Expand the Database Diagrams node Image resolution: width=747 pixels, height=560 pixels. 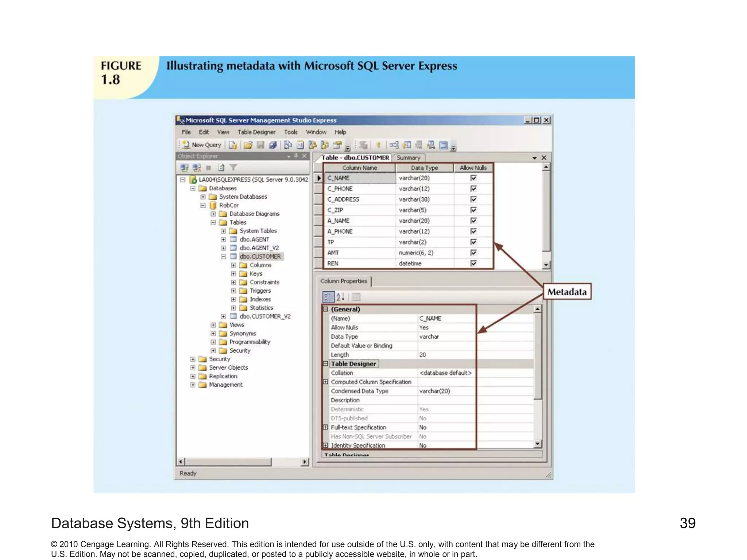[x=213, y=214]
